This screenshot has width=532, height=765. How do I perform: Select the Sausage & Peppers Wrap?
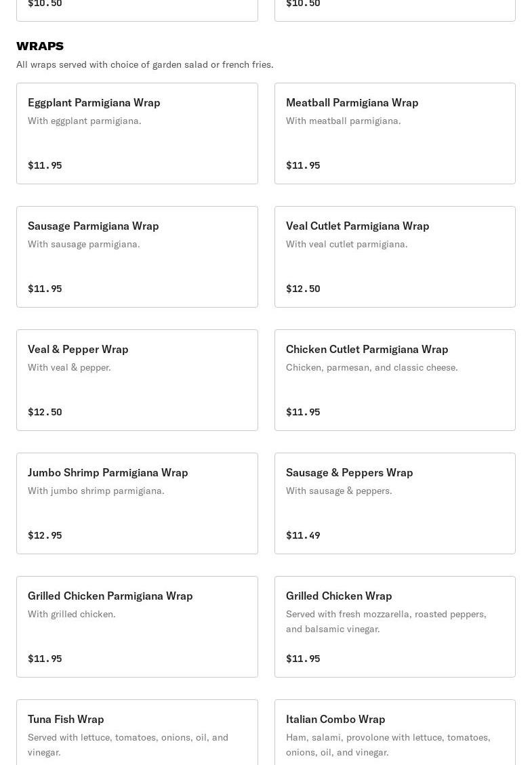coord(395,503)
